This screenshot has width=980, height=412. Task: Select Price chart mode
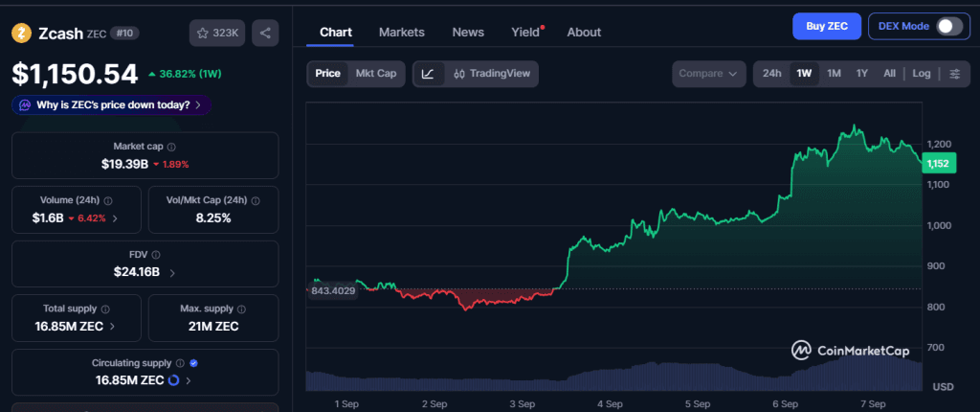click(x=327, y=74)
